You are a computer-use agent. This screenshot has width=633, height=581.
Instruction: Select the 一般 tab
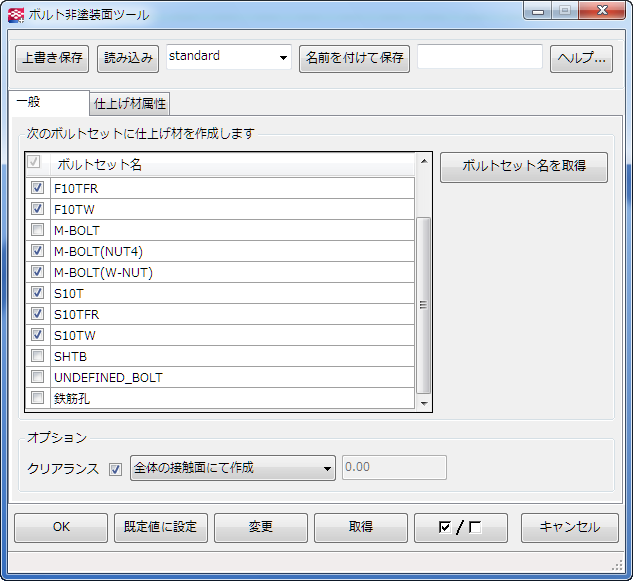[x=48, y=103]
